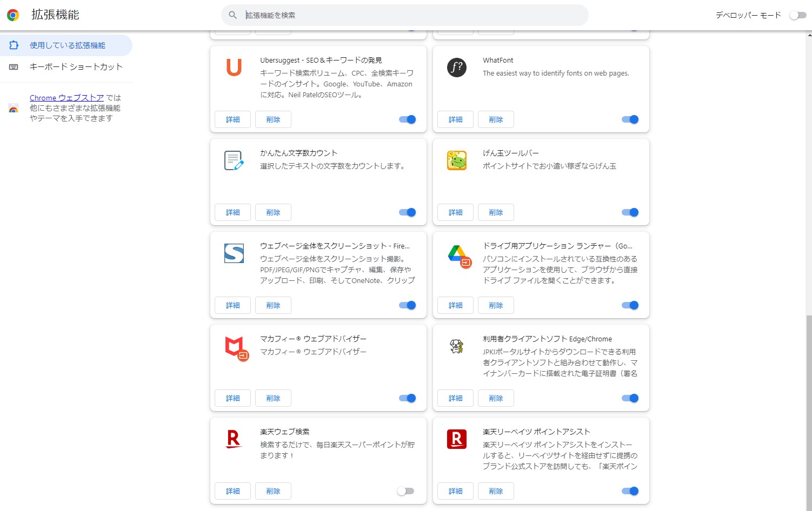Open 詳細 for 楽天リーベイツ ポイントアシスト
This screenshot has height=511, width=812.
coord(456,491)
